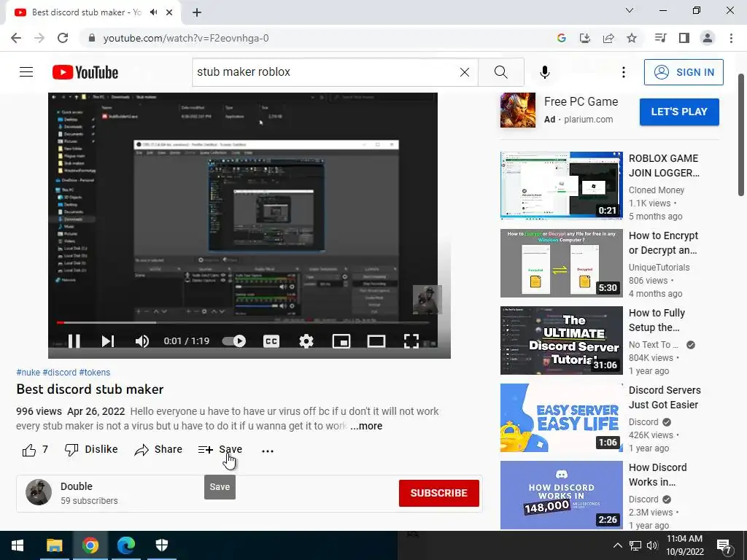Open the #tokens hashtag link
The image size is (747, 560).
pyautogui.click(x=95, y=373)
